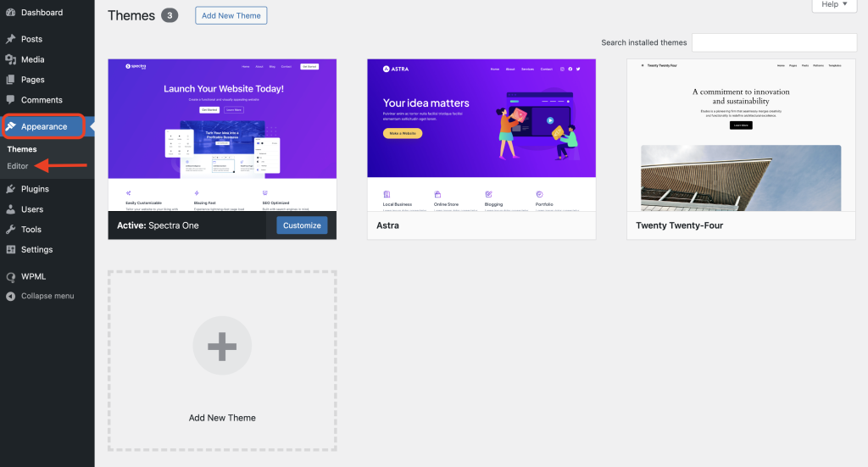Select the Users person icon
868x467 pixels.
tap(11, 209)
